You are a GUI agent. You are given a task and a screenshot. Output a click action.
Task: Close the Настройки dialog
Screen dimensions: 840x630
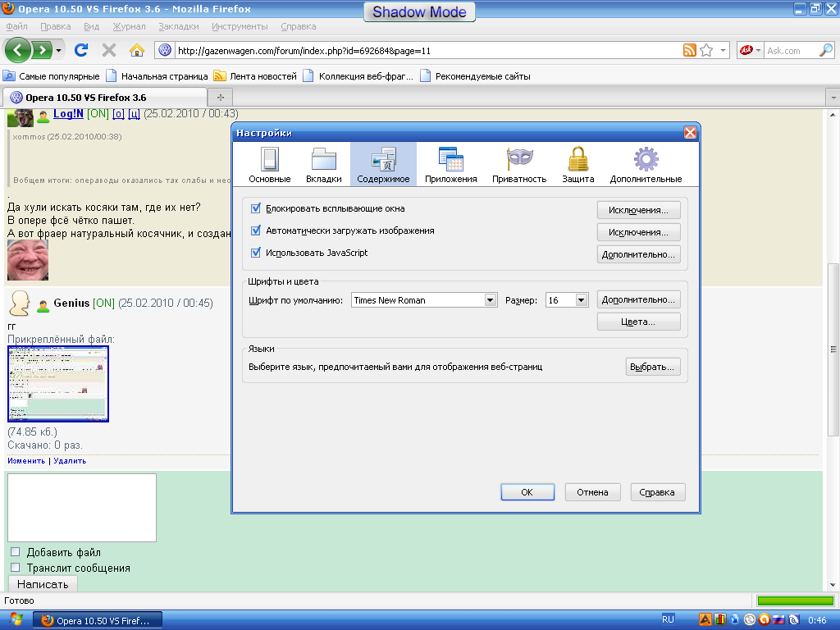pyautogui.click(x=690, y=132)
